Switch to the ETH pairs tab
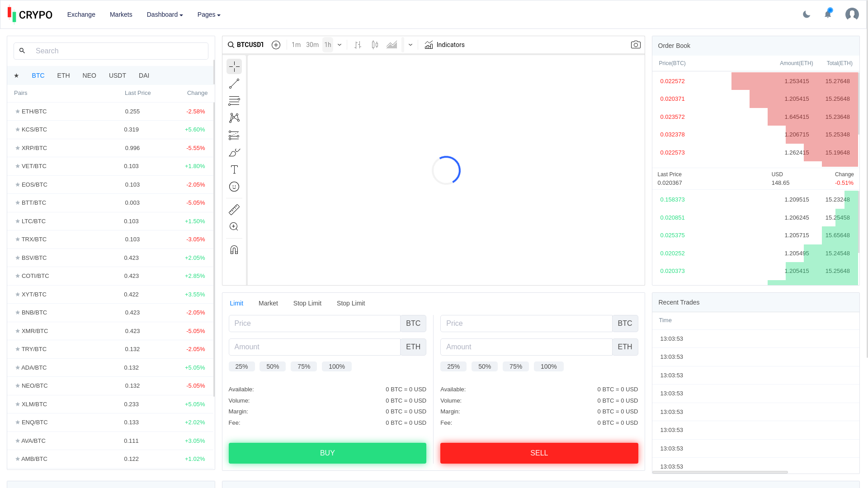 (x=63, y=75)
